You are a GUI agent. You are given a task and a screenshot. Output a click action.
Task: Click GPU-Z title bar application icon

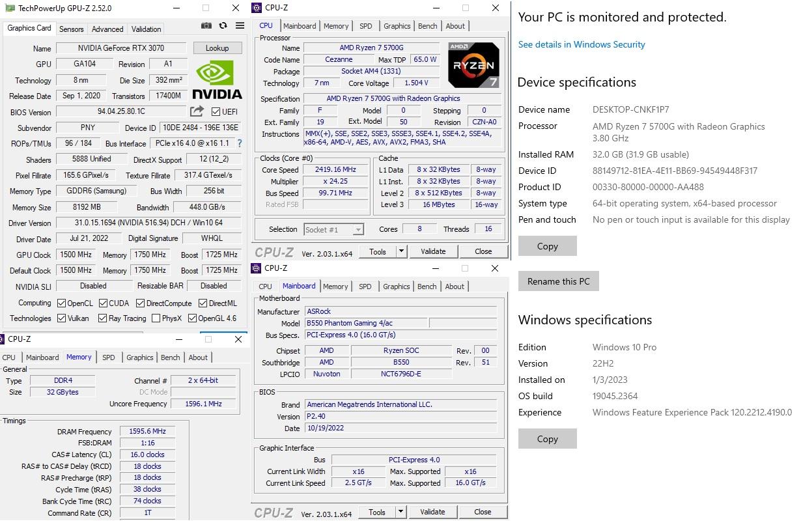coord(10,8)
